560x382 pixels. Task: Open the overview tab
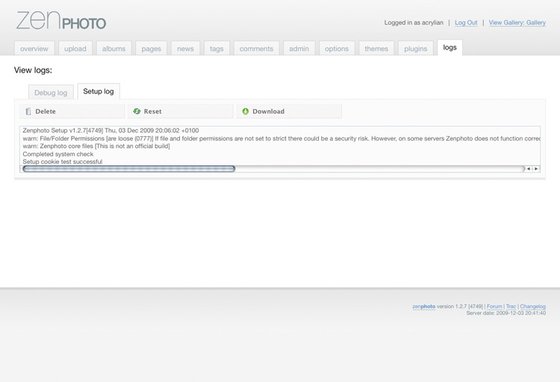34,49
